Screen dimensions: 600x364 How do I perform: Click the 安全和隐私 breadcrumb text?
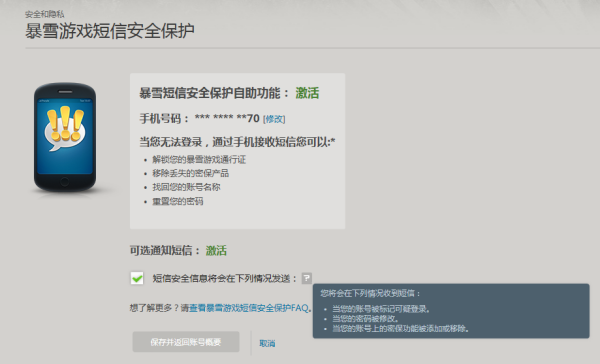[x=45, y=14]
